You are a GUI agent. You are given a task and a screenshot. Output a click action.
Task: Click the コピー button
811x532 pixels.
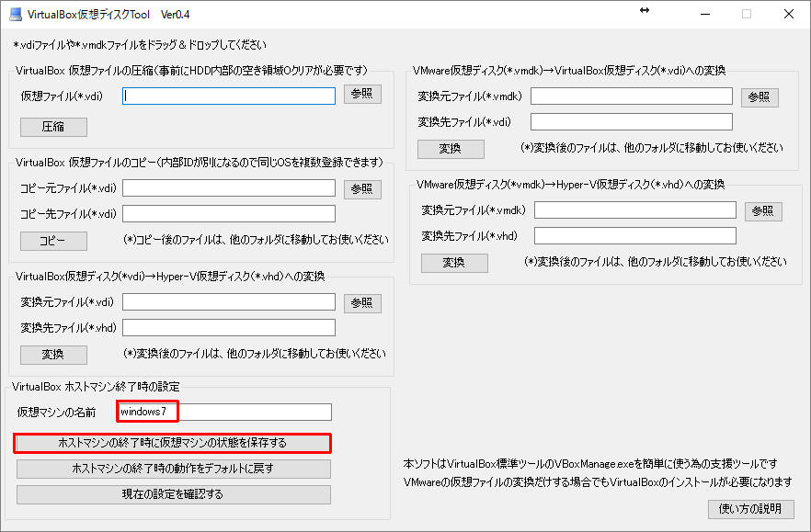point(53,241)
